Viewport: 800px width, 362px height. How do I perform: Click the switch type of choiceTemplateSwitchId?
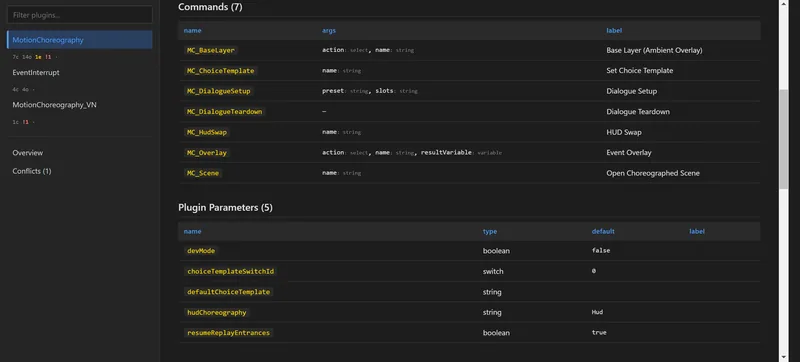coord(493,271)
